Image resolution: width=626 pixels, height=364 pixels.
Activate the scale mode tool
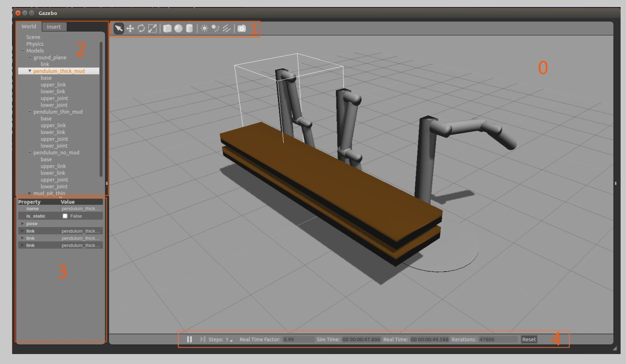point(152,28)
